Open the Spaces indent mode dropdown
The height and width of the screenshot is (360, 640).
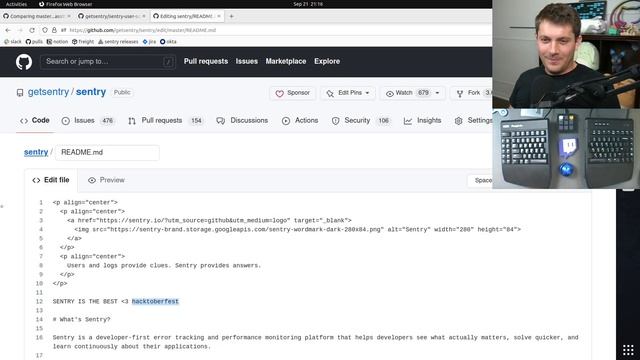point(480,180)
